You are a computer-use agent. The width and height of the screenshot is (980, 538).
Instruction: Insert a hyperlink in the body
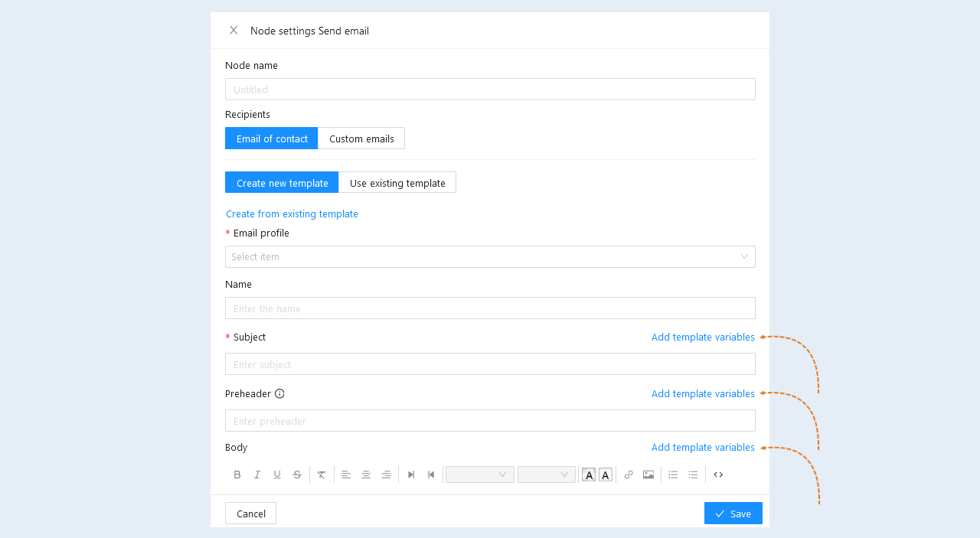pos(629,474)
